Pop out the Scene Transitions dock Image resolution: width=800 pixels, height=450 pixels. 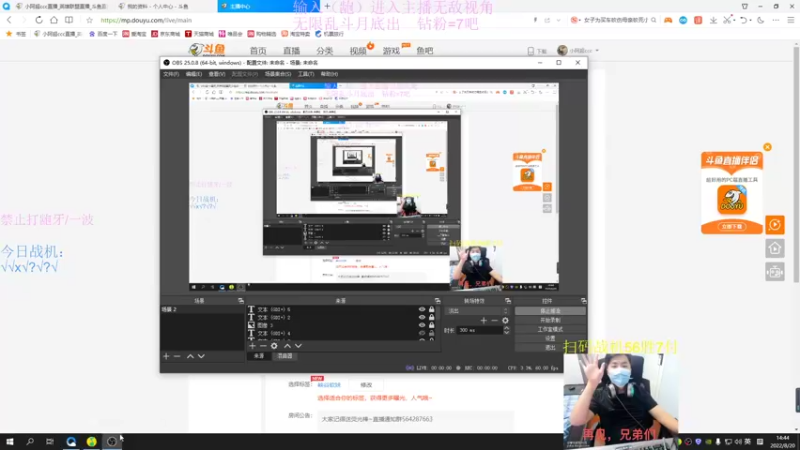click(x=508, y=301)
